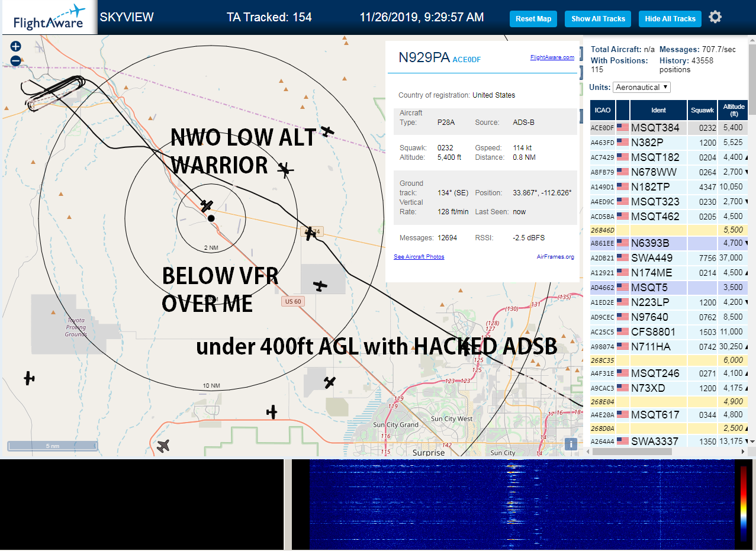Select the N382P row in the aircraft table
The height and width of the screenshot is (551, 756).
pyautogui.click(x=669, y=143)
